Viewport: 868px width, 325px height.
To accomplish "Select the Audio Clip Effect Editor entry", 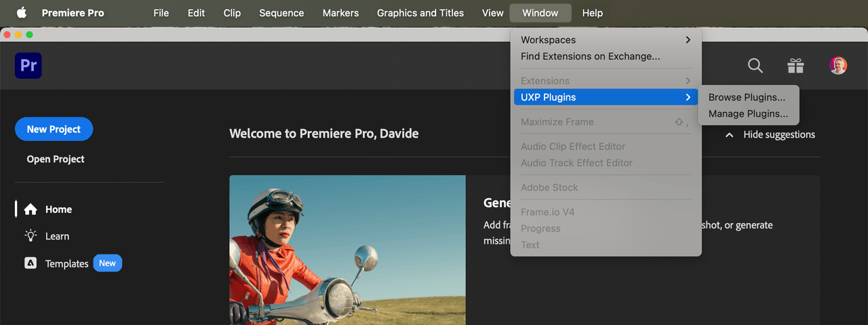I will 606,147.
